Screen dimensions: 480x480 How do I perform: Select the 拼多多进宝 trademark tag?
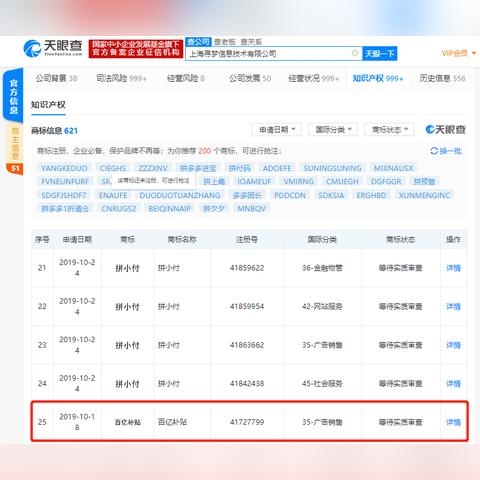tap(198, 168)
